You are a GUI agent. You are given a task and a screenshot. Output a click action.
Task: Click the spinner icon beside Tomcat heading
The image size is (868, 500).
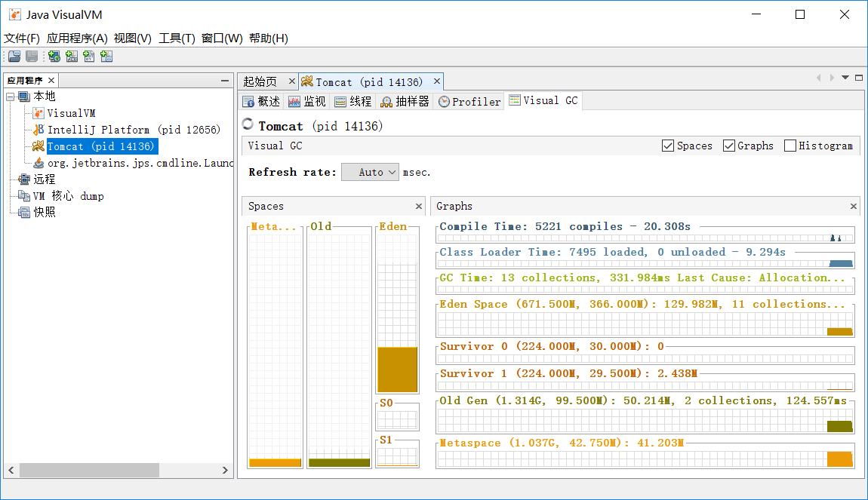(248, 124)
